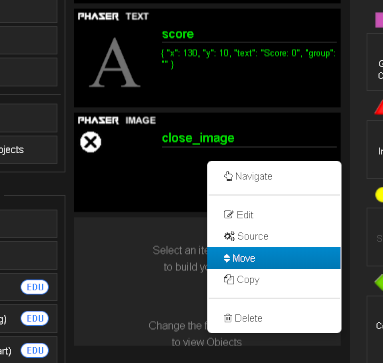The height and width of the screenshot is (363, 383).
Task: Click the Edit pencil icon
Action: point(228,214)
